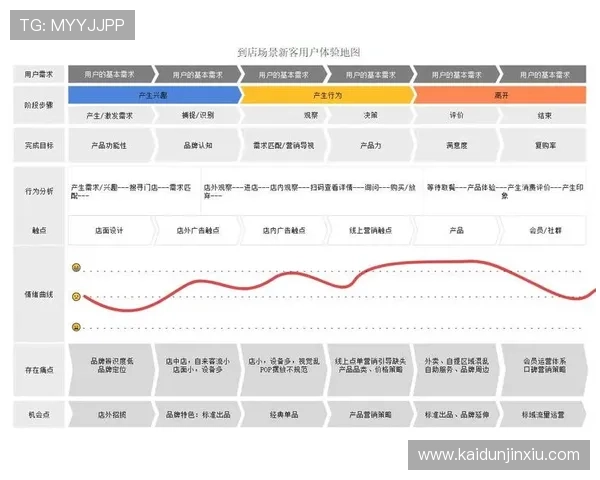The width and height of the screenshot is (600, 480).
Task: Open the 标准出品、品牌延伸 opportunity cell
Action: (x=457, y=415)
